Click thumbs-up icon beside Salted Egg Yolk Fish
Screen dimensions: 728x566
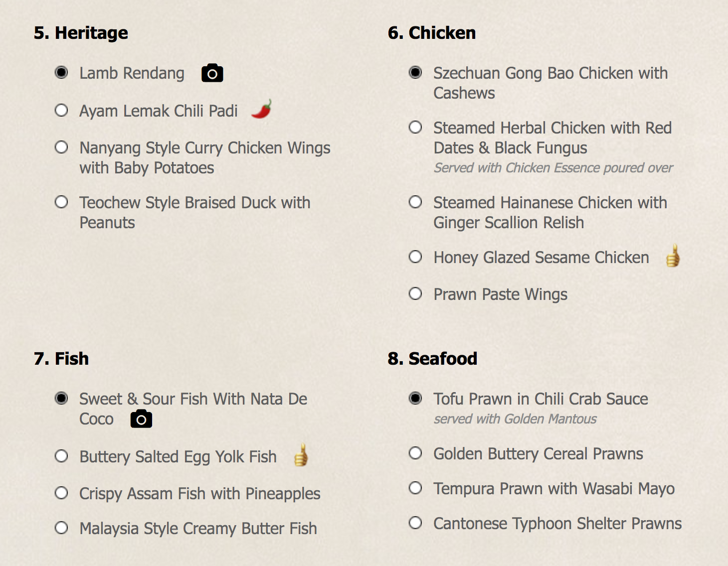pos(301,455)
